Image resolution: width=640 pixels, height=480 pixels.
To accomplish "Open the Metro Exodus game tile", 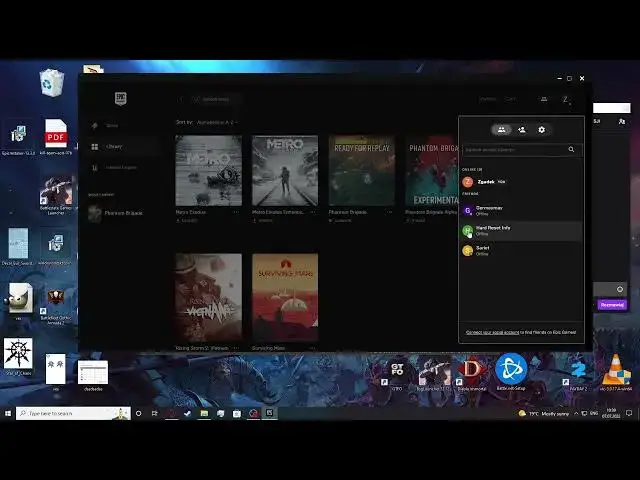I will point(209,171).
